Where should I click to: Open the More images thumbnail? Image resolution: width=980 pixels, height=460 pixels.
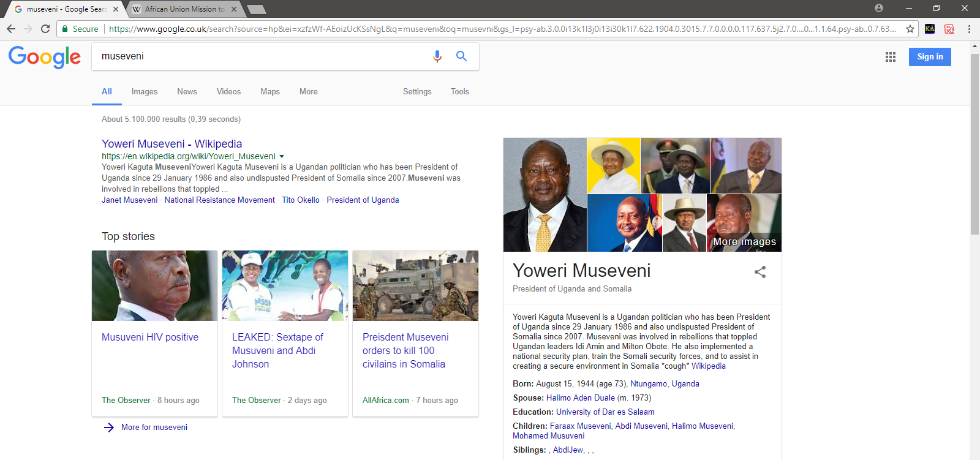[x=744, y=223]
